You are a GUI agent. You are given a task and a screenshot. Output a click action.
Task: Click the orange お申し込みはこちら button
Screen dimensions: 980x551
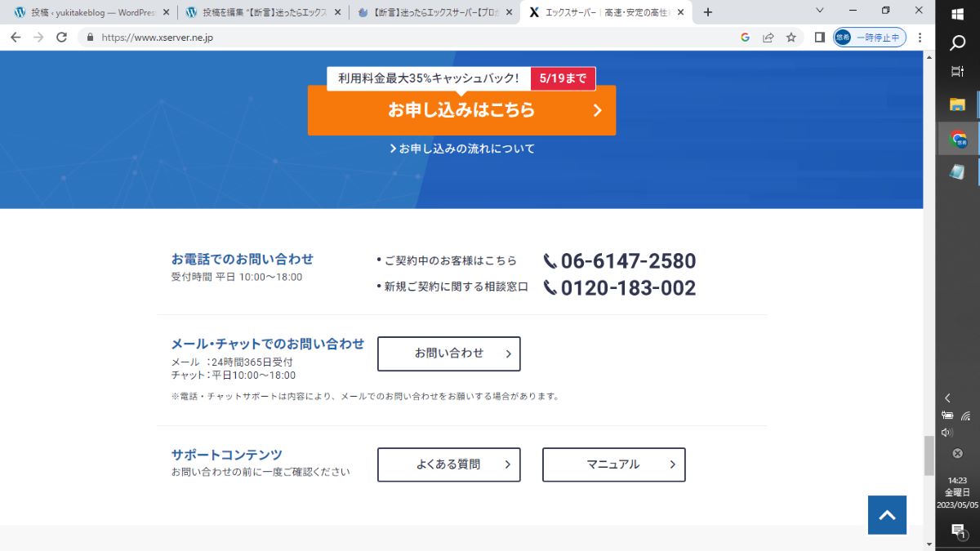click(x=461, y=110)
